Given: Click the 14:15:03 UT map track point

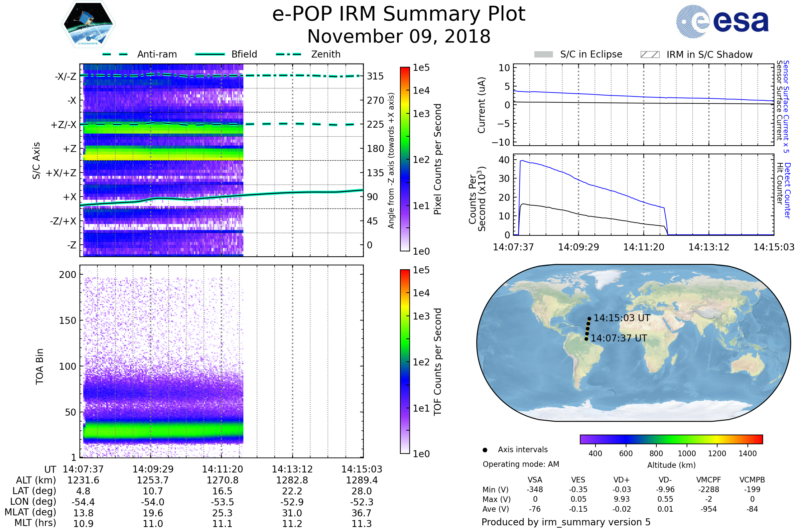Looking at the screenshot, I should pos(589,319).
